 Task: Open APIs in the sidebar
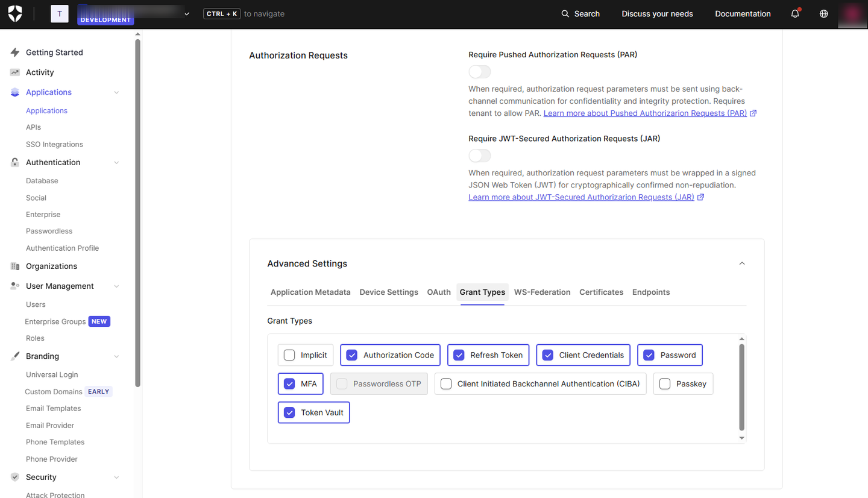coord(33,127)
